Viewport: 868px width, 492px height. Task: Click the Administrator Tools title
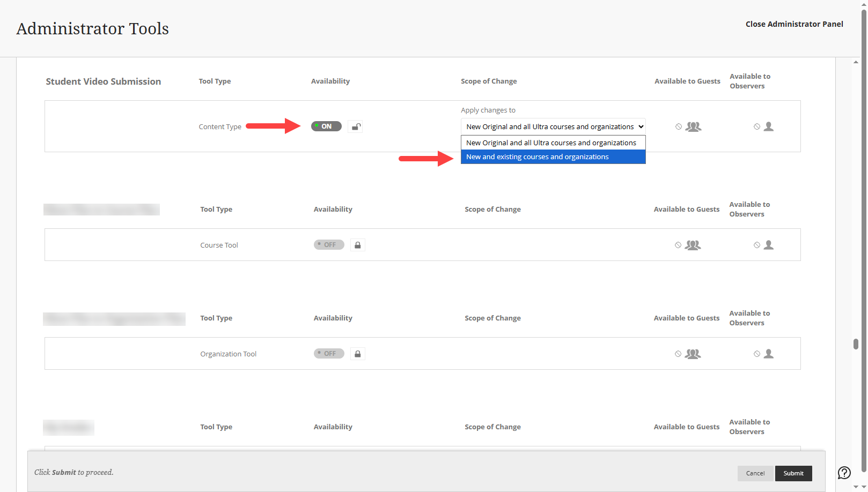(x=93, y=28)
